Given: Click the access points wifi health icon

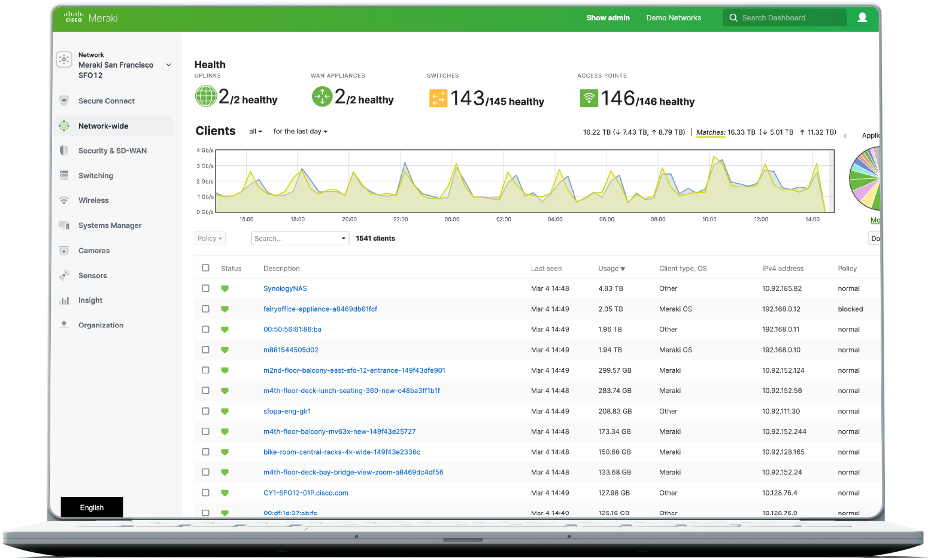Looking at the screenshot, I should 589,98.
